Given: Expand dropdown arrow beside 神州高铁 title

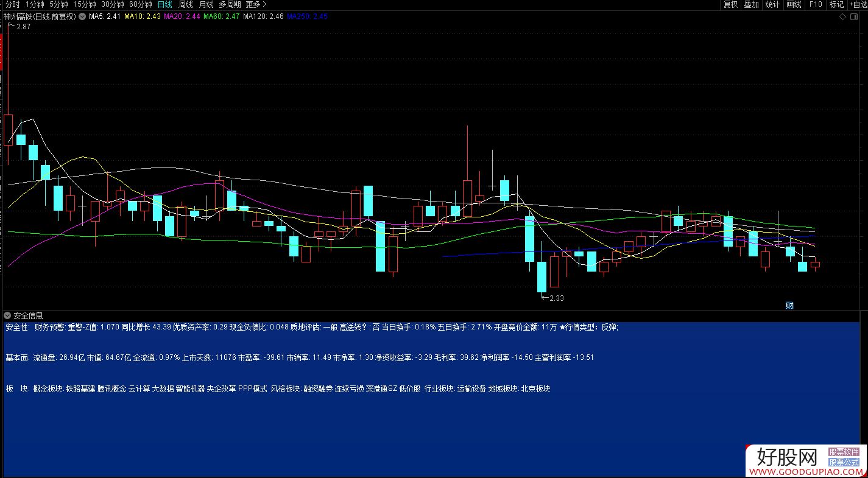Looking at the screenshot, I should 81,16.
